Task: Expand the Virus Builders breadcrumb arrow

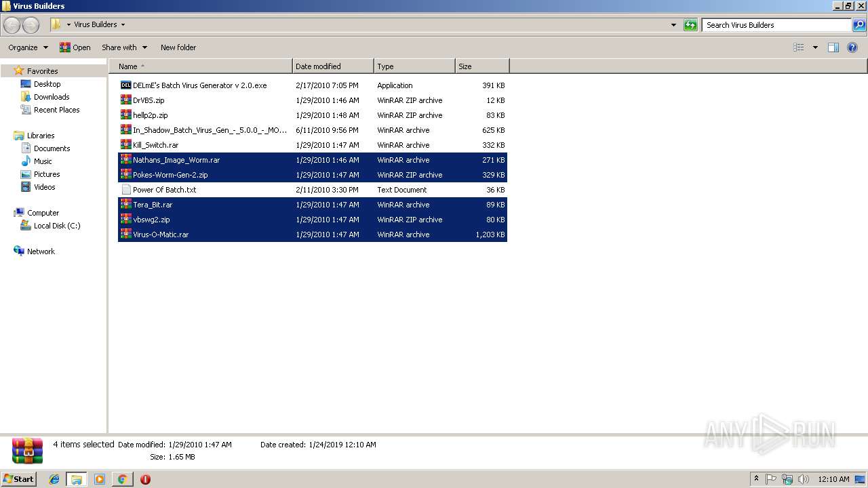Action: [123, 25]
